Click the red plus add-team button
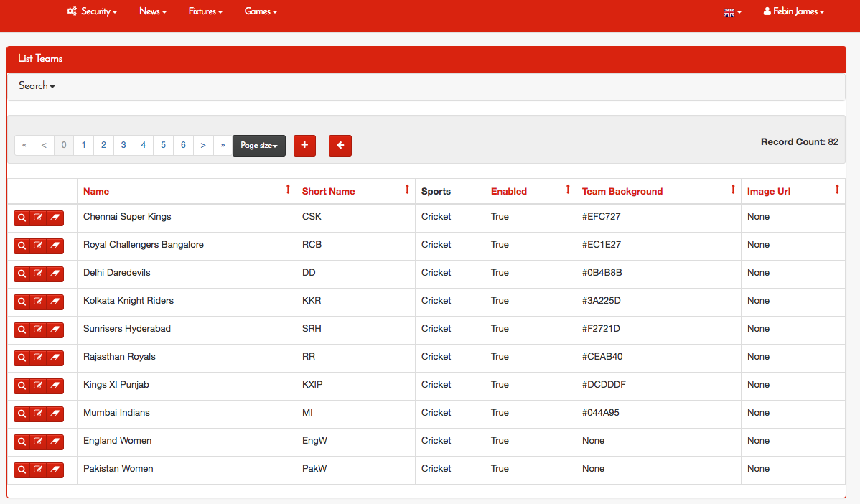This screenshot has width=860, height=504. click(x=304, y=145)
